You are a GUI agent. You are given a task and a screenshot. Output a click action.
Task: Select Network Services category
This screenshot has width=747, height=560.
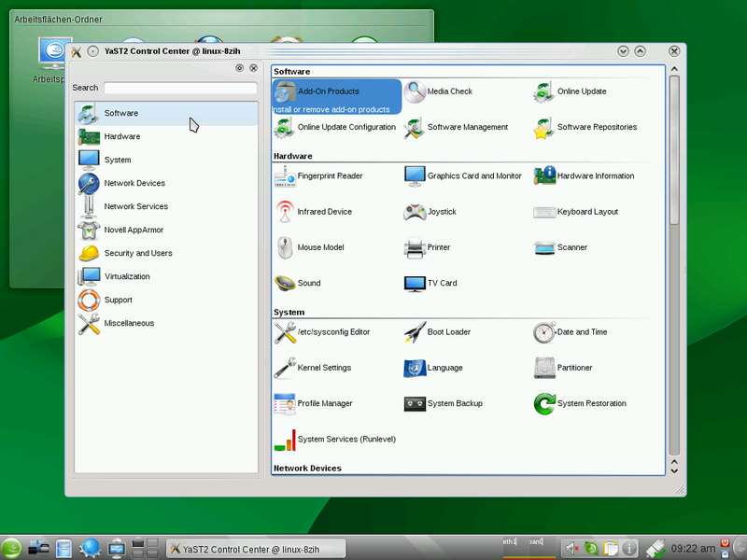click(166, 206)
